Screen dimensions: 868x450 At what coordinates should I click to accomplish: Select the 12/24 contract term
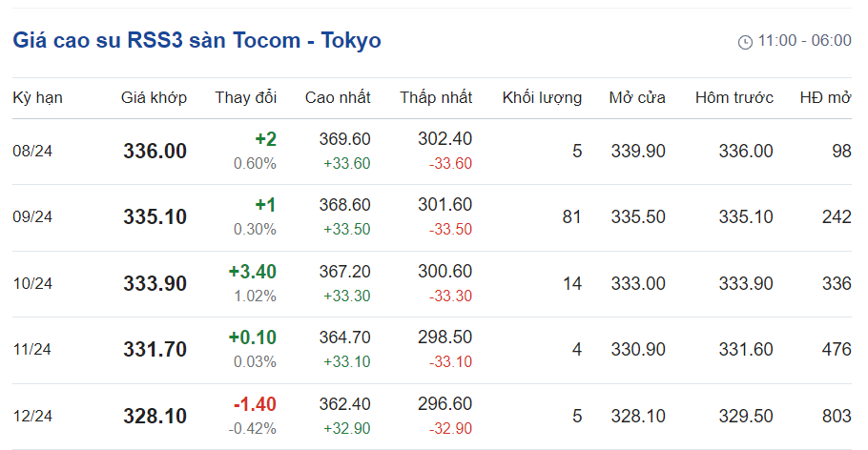click(x=32, y=416)
